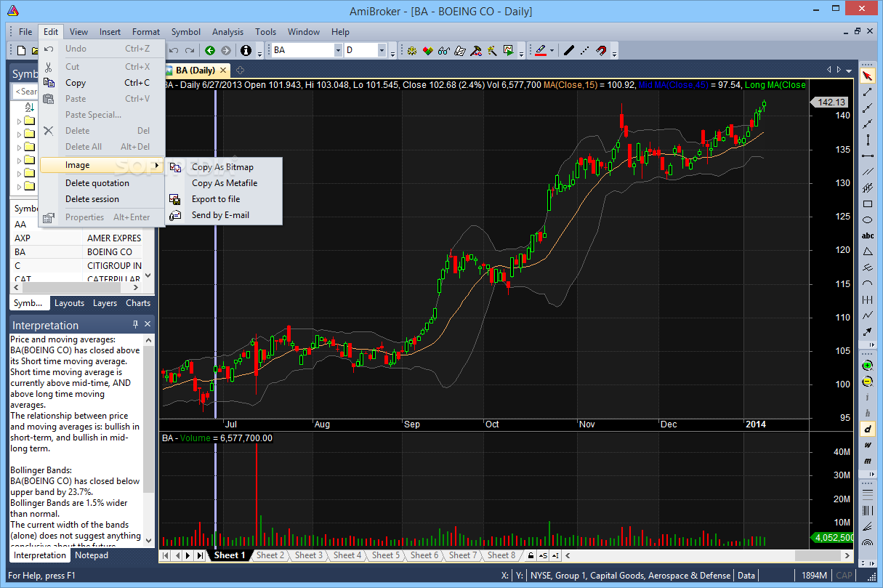Click the yellow zoom out icon
The height and width of the screenshot is (588, 883).
(868, 382)
